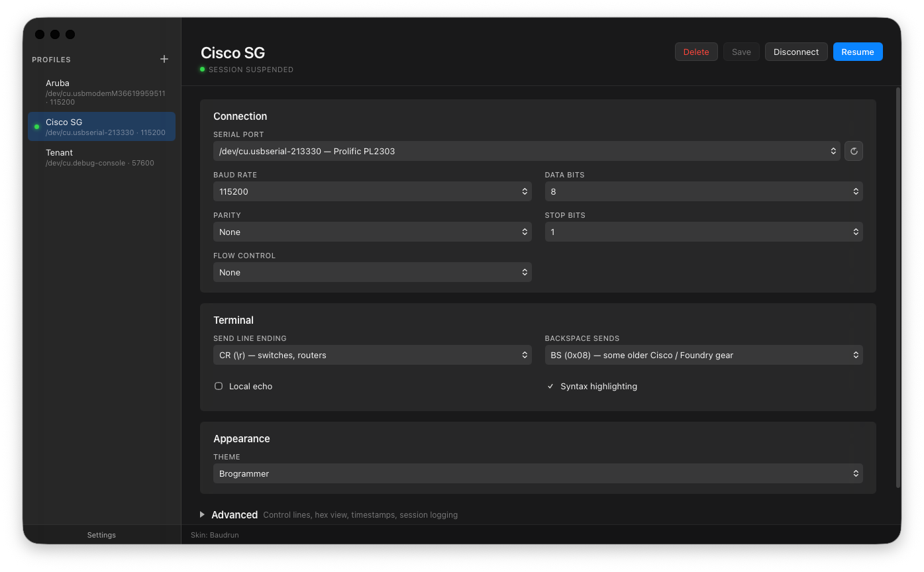This screenshot has width=924, height=572.
Task: Delete the current profile
Action: pos(696,51)
